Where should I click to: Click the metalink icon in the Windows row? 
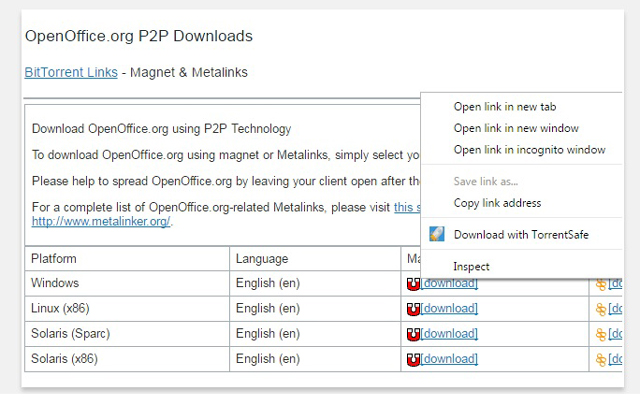601,284
